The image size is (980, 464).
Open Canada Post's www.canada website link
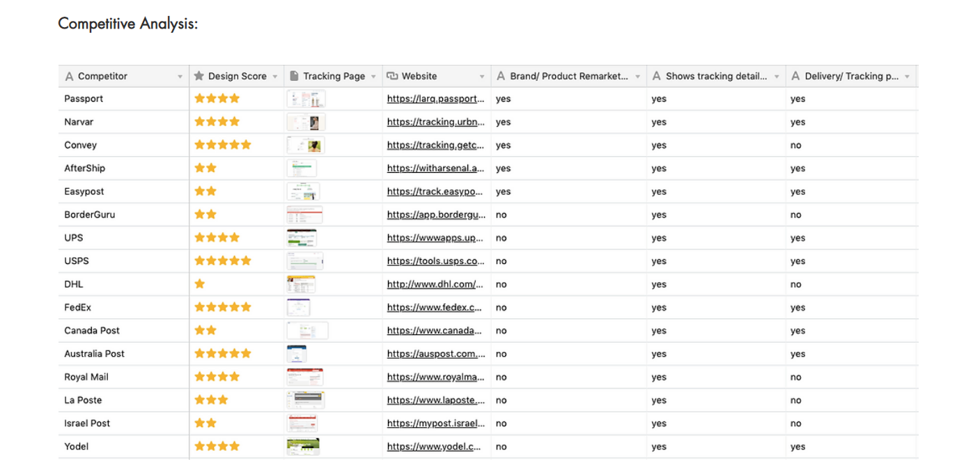(435, 331)
